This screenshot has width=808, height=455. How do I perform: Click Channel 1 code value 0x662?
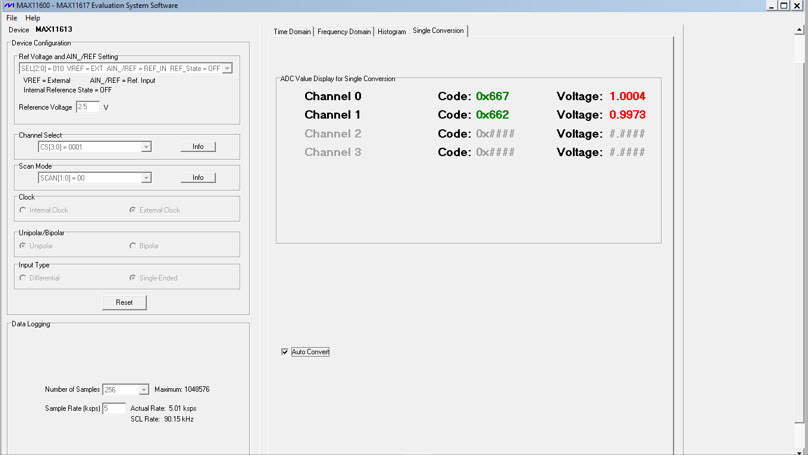(x=493, y=115)
